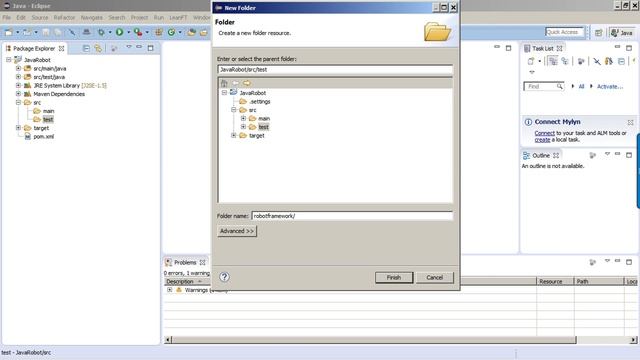Click the Open Type toolbar icon
This screenshot has height=360, width=640.
191,32
